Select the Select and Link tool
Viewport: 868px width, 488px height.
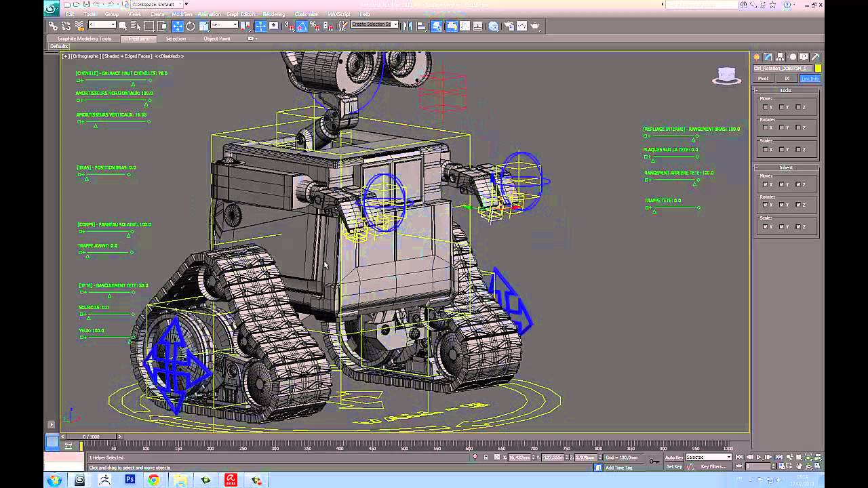(x=54, y=26)
